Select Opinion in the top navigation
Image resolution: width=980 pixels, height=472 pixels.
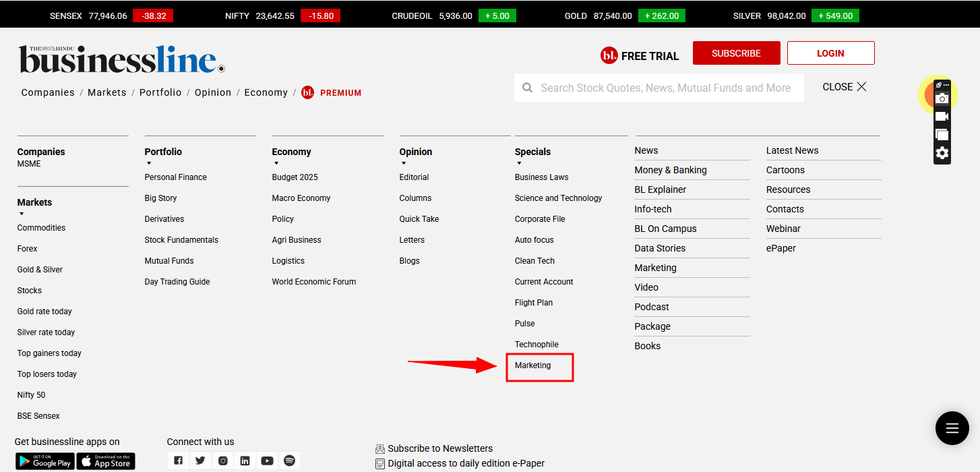point(213,92)
